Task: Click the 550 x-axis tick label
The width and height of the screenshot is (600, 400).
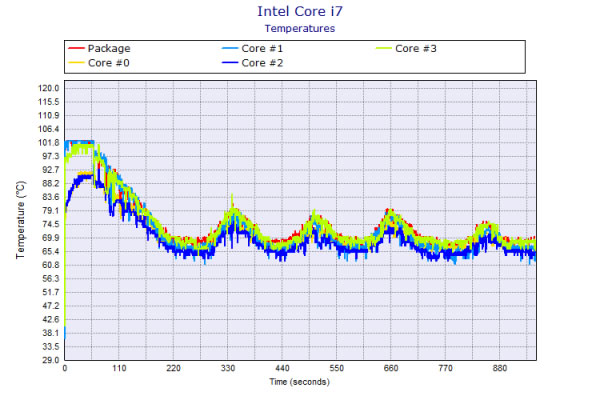Action: tap(336, 368)
